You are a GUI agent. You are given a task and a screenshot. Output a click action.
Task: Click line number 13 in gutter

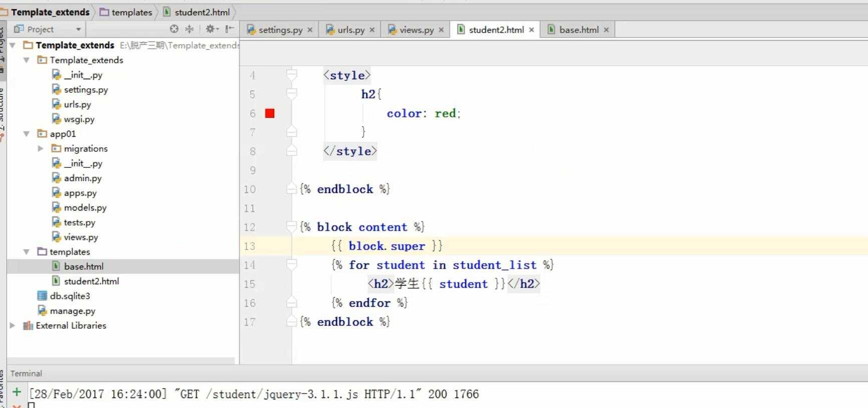click(x=249, y=246)
